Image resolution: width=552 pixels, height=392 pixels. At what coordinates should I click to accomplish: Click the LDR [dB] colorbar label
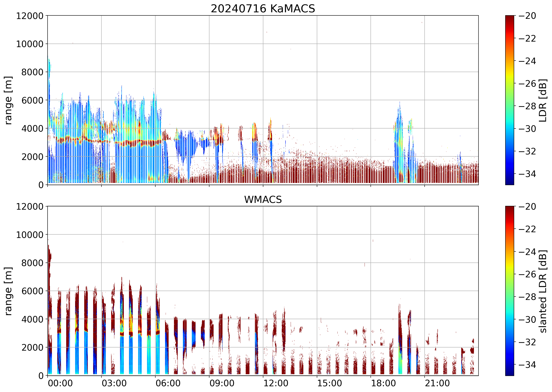coord(542,100)
